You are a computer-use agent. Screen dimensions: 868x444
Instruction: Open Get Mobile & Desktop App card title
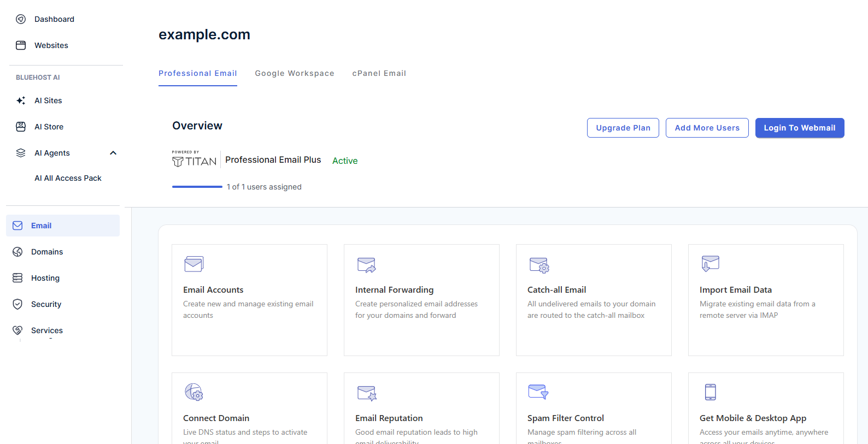[x=753, y=418]
